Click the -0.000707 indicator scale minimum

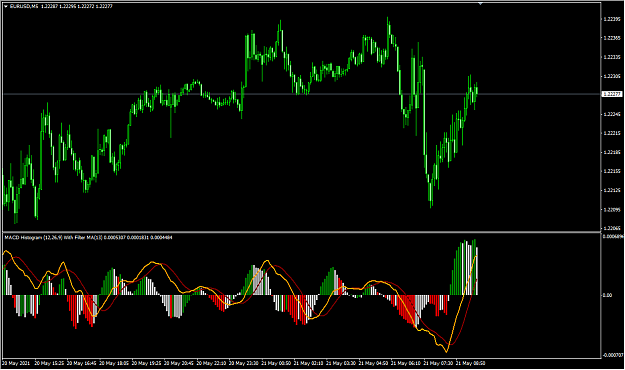(613, 355)
